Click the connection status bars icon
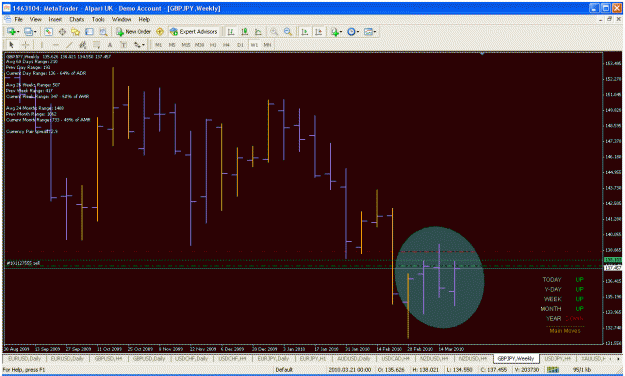 (x=552, y=370)
